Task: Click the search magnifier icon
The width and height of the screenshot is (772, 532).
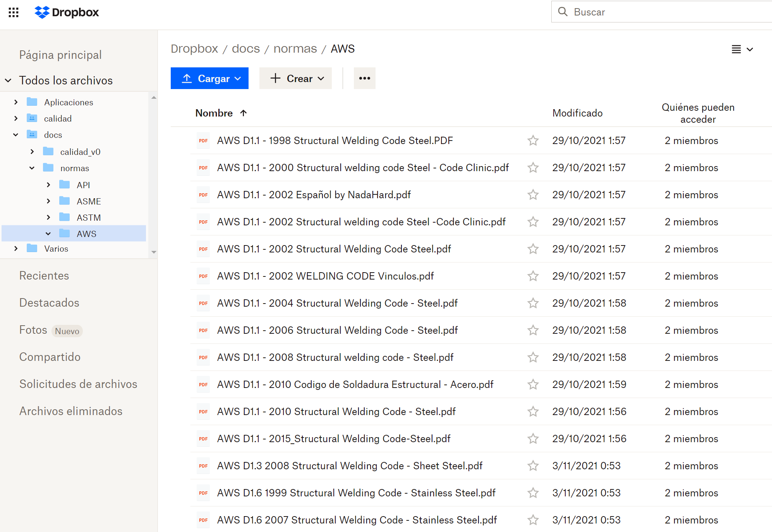Action: (x=563, y=12)
